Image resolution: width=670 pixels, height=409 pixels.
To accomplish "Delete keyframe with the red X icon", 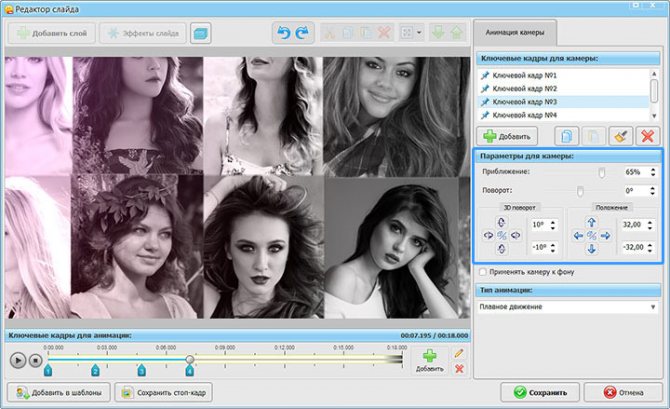I will [647, 135].
